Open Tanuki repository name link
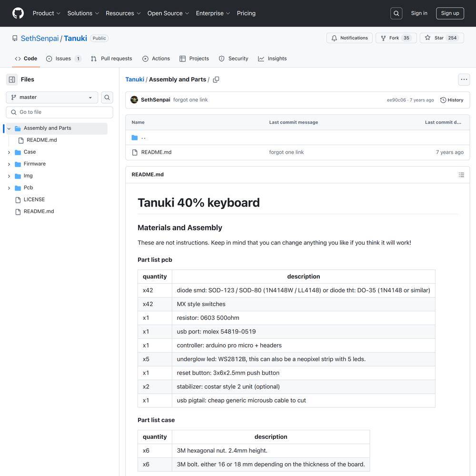The height and width of the screenshot is (476, 476). pos(75,38)
